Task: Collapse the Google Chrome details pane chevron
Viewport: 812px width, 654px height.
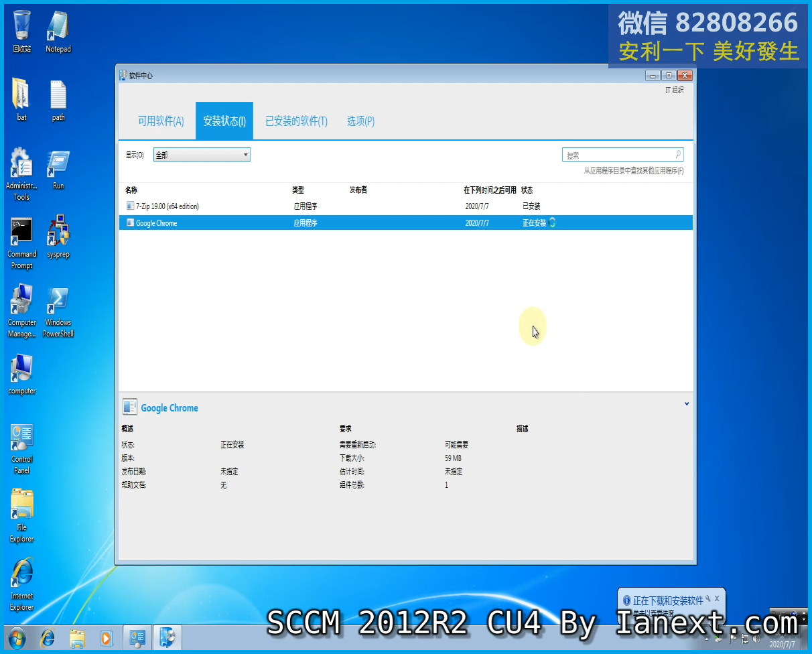Action: (687, 403)
